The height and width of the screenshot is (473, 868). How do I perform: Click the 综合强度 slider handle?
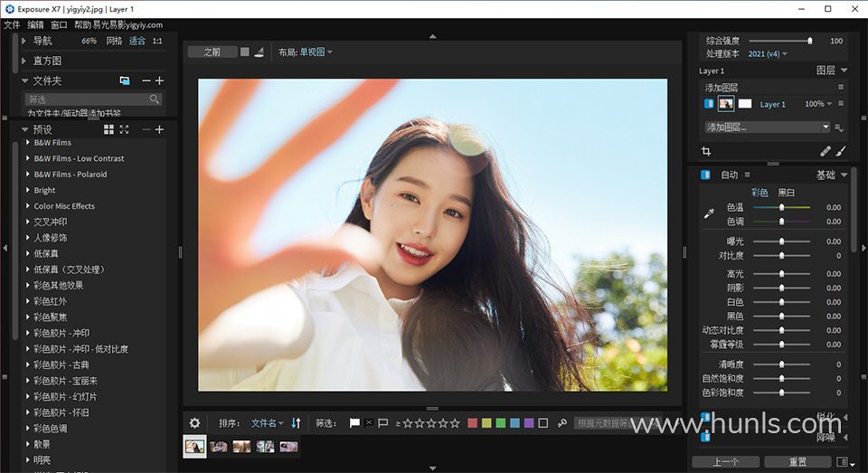point(810,41)
